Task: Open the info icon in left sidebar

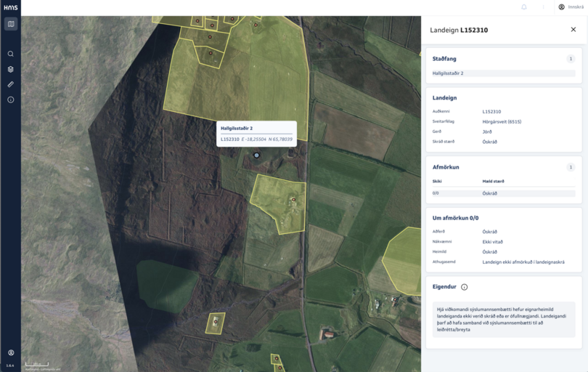Action: point(11,100)
